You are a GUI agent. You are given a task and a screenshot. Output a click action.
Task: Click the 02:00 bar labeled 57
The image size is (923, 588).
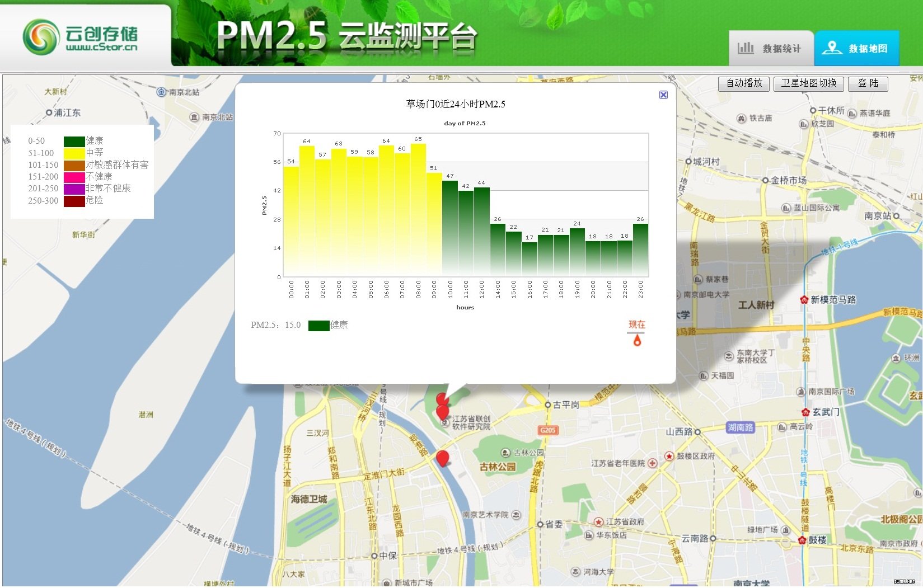pos(322,218)
